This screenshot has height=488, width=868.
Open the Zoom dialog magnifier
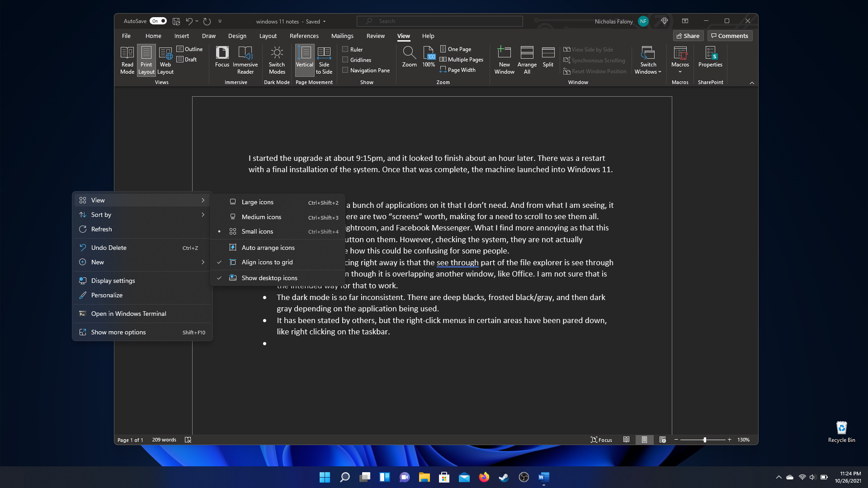pos(409,57)
